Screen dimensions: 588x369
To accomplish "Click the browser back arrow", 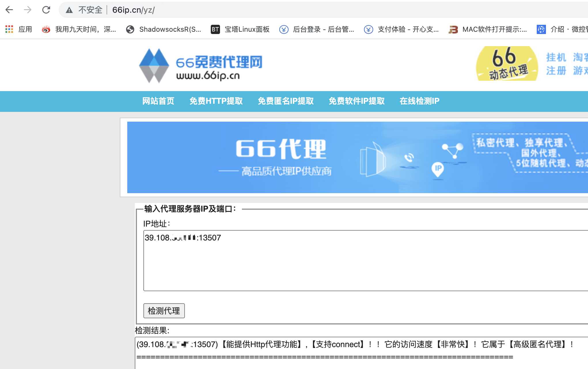I will tap(9, 10).
